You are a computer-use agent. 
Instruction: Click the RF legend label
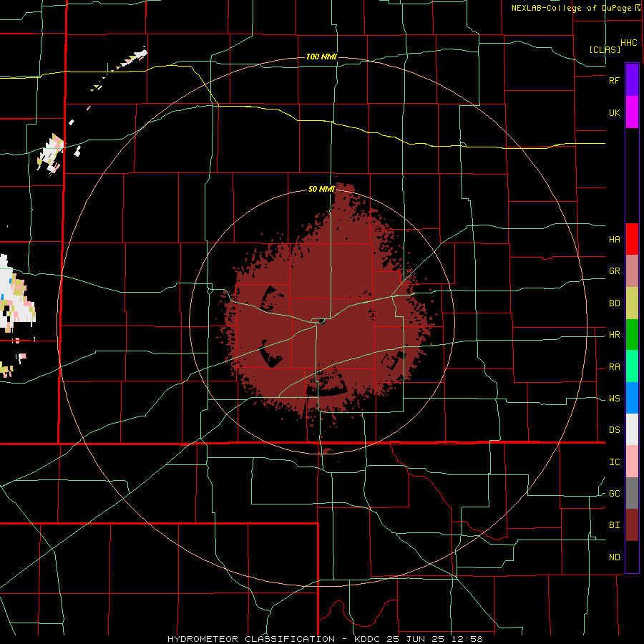tap(614, 80)
